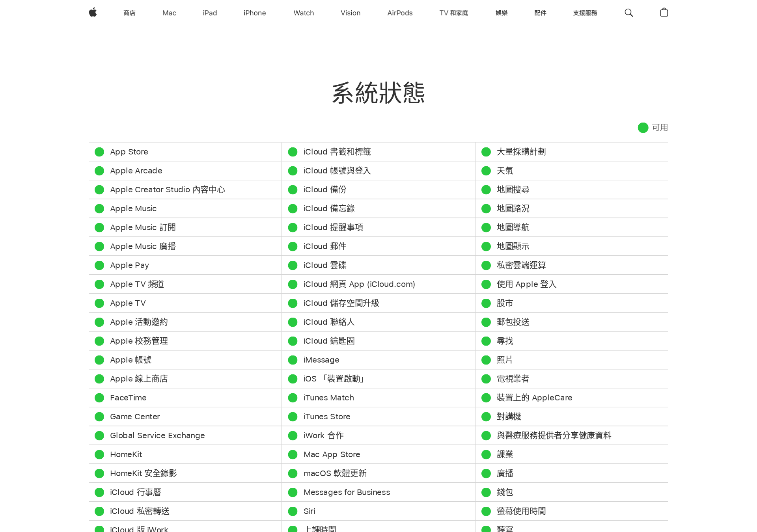
Task: Select 使用 Apple 登入 entry
Action: pyautogui.click(x=526, y=284)
